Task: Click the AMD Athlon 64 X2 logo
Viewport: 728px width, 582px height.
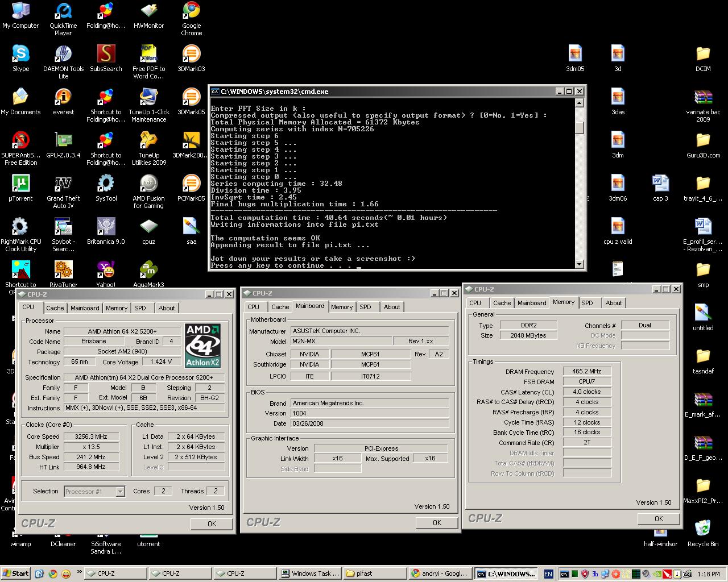Action: (203, 346)
